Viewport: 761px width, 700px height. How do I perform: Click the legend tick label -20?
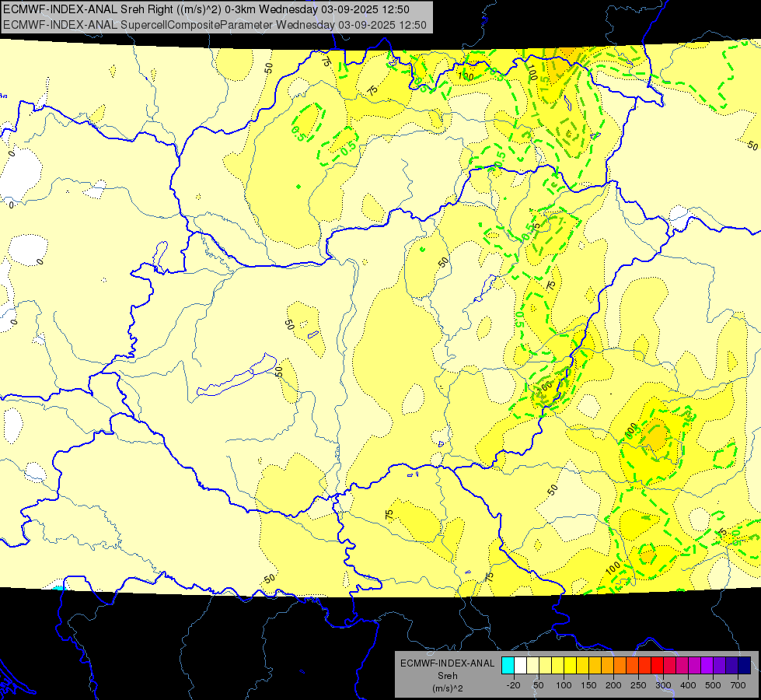(x=514, y=685)
